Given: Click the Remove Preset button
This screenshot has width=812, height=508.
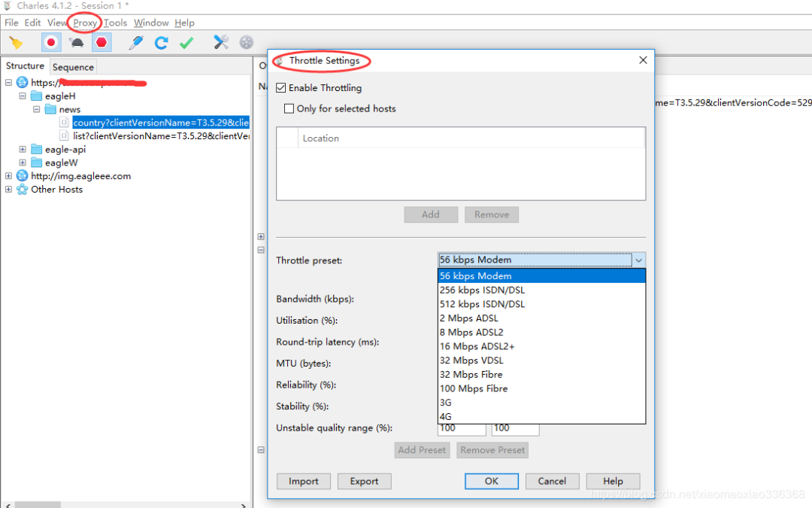Looking at the screenshot, I should tap(492, 450).
